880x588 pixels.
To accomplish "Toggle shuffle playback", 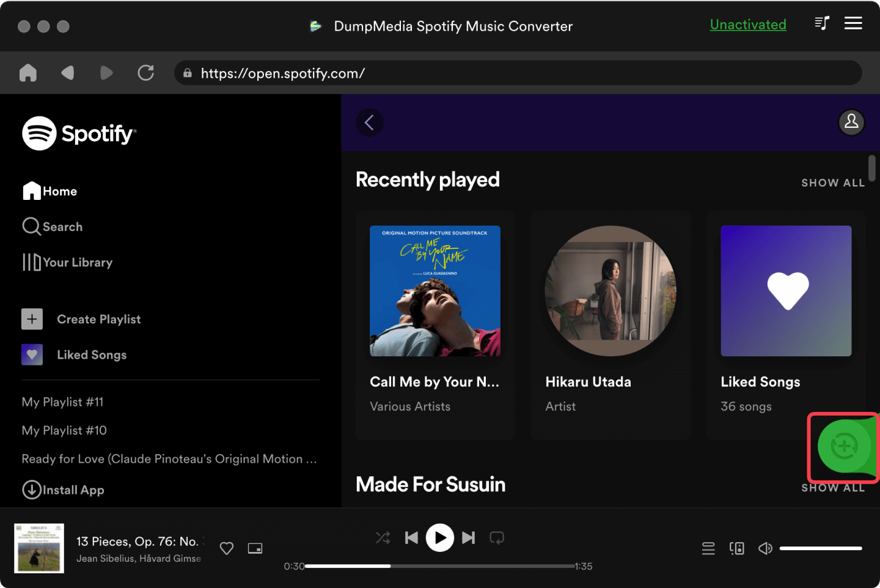I will [x=383, y=538].
